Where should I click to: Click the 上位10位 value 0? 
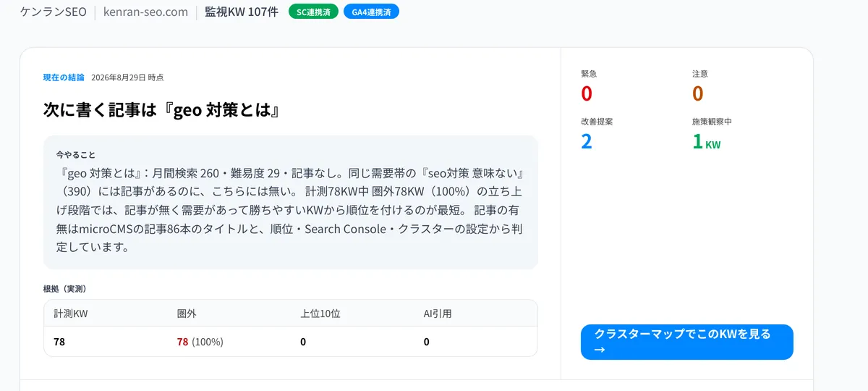[x=303, y=342]
